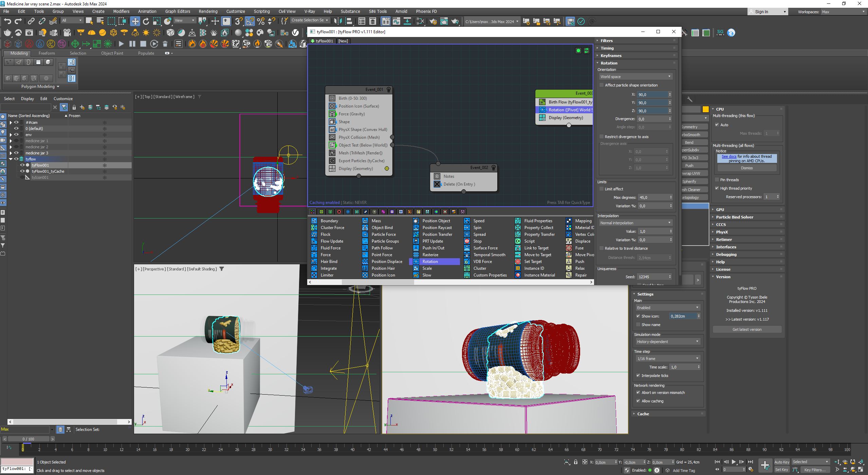This screenshot has height=475, width=868.
Task: Click the Display (Geometry) operator in Event_001
Action: pos(355,169)
